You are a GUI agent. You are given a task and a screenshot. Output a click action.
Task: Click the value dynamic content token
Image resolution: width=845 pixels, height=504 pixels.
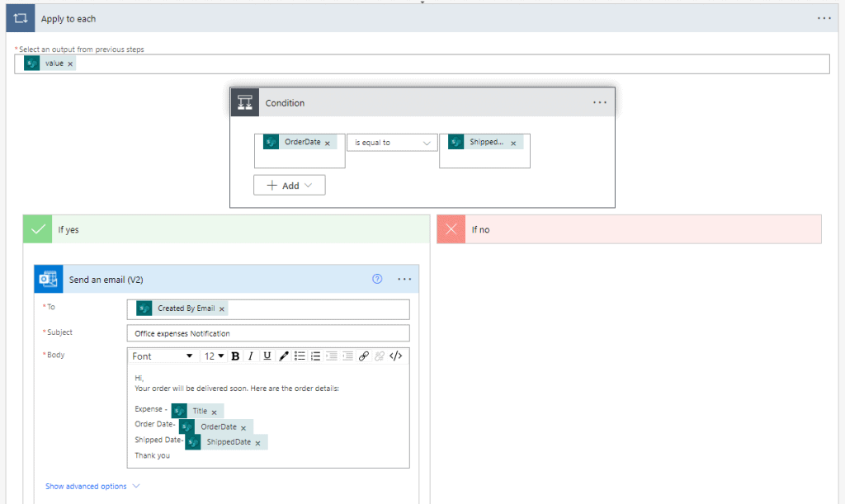[x=50, y=64]
